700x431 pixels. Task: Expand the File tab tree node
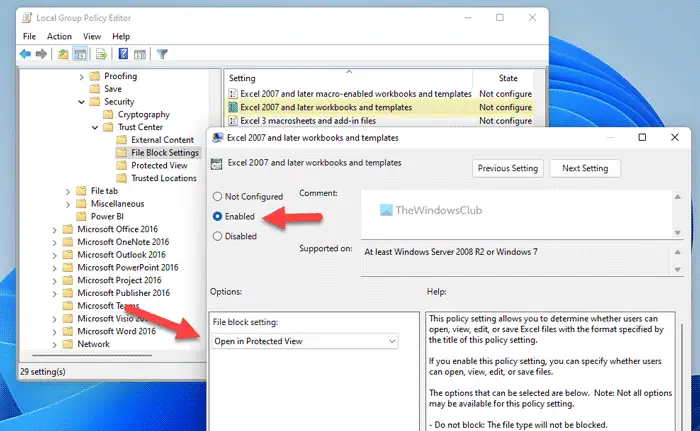tap(68, 192)
